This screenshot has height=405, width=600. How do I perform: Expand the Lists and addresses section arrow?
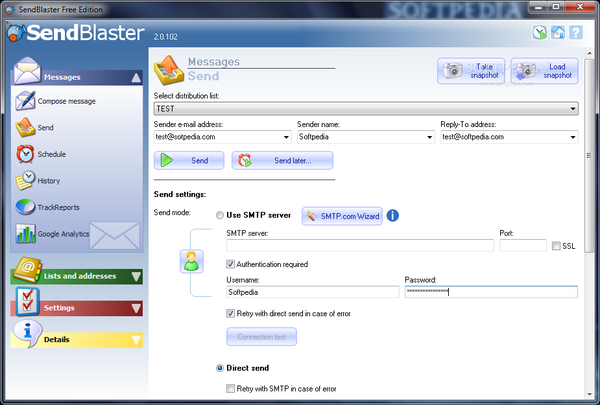[x=136, y=276]
